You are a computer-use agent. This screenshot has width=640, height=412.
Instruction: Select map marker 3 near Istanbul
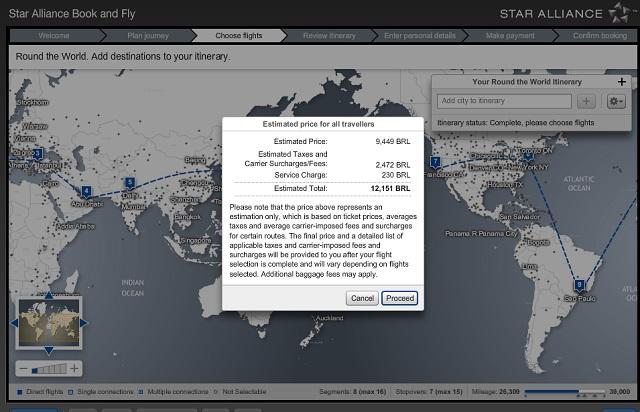click(x=38, y=154)
